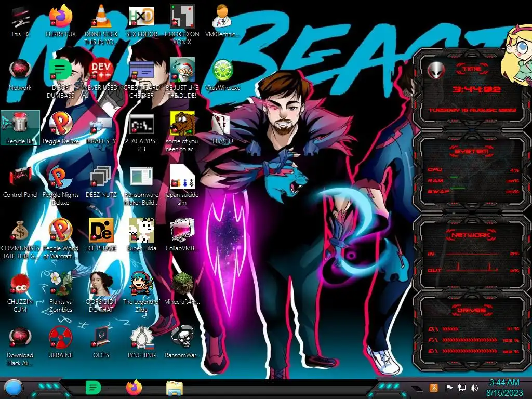Click the SWAP usage row in System widget
The height and width of the screenshot is (399, 532).
click(473, 191)
